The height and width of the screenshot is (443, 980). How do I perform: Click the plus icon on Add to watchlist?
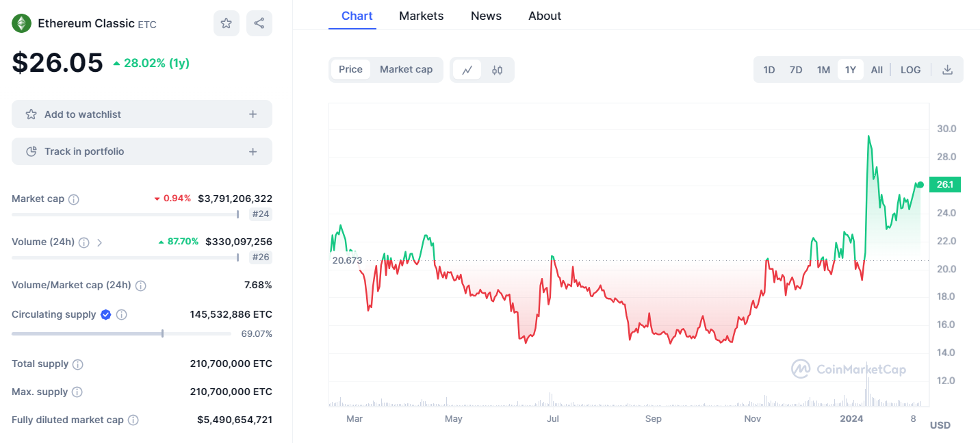253,114
